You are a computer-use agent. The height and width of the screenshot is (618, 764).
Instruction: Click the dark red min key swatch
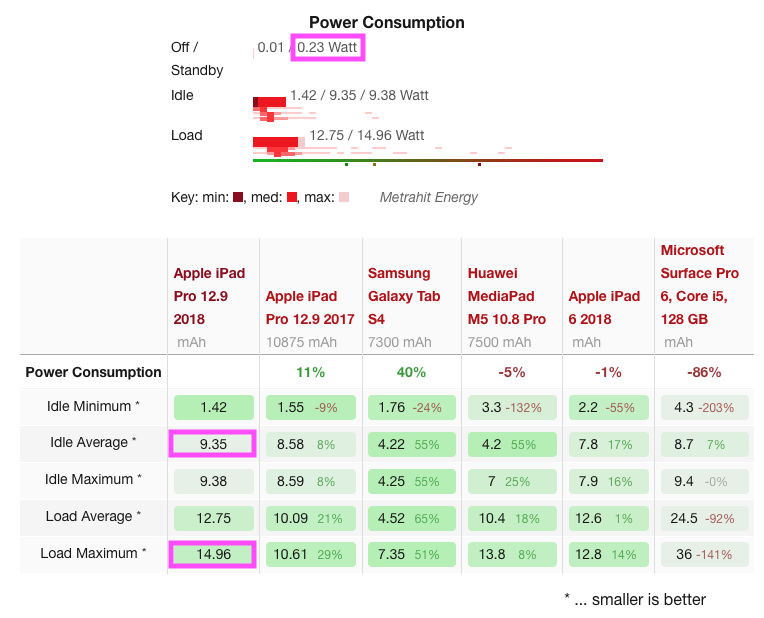click(x=238, y=197)
